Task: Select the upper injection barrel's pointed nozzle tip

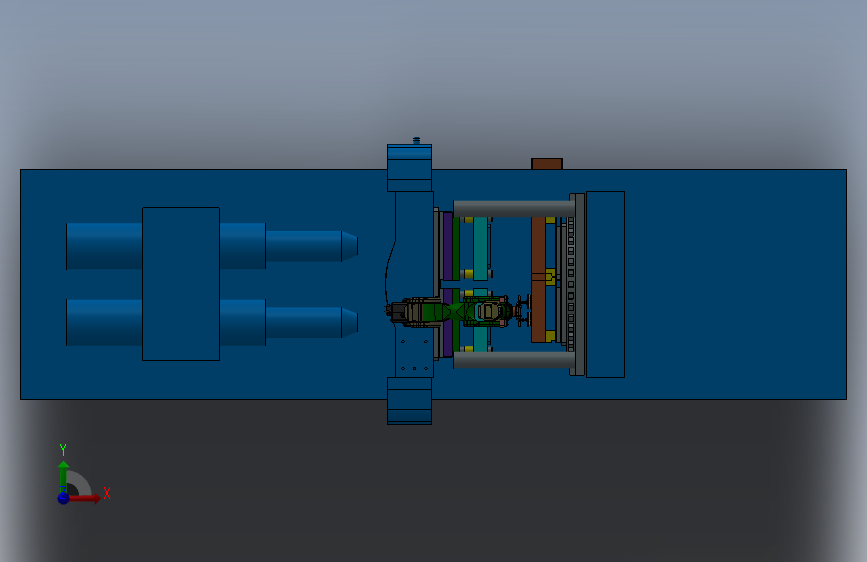Action: [349, 246]
